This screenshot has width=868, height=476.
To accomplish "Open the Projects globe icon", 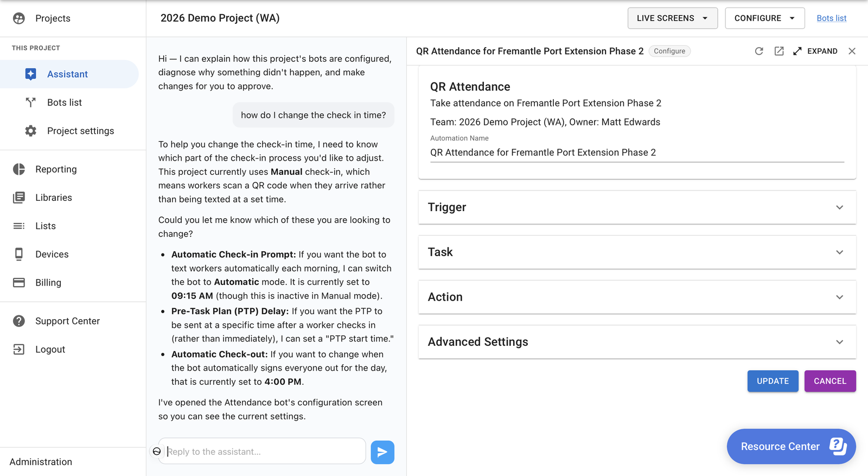I will 19,18.
